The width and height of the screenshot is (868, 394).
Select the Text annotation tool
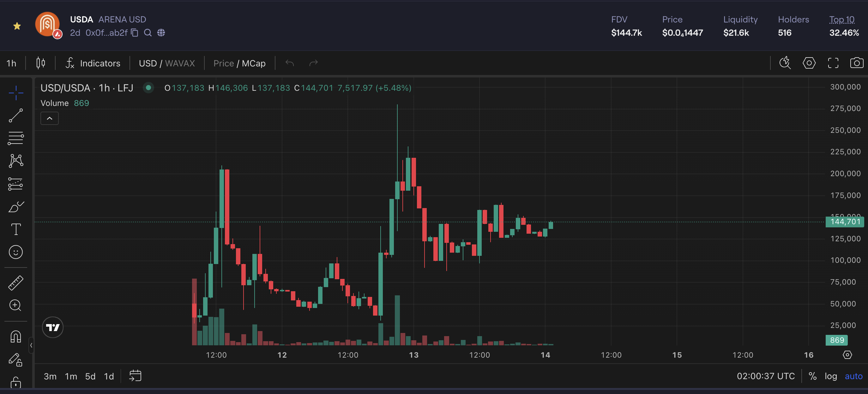click(15, 229)
